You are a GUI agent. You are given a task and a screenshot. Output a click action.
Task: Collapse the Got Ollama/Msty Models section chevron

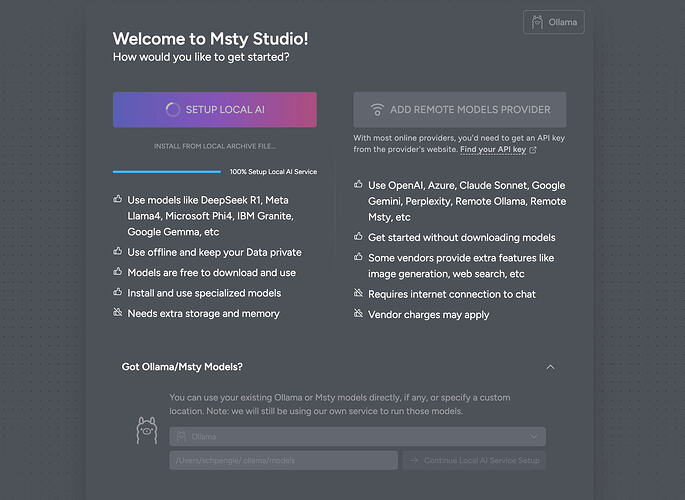click(x=550, y=367)
